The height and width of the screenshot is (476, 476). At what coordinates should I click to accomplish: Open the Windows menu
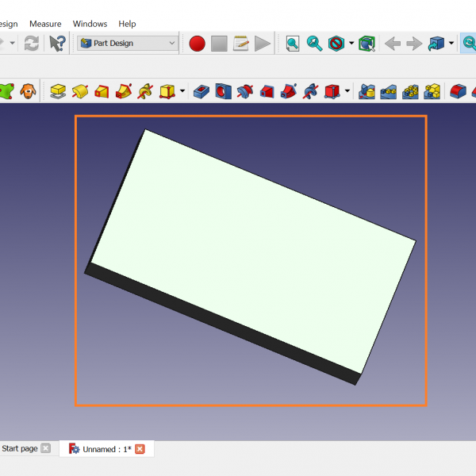coord(90,24)
